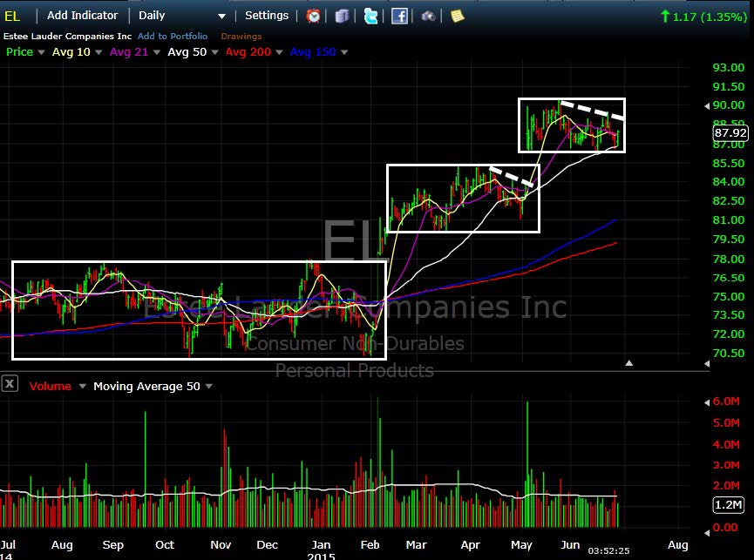Click the 2.0M volume axis label
The image size is (754, 560).
(726, 486)
